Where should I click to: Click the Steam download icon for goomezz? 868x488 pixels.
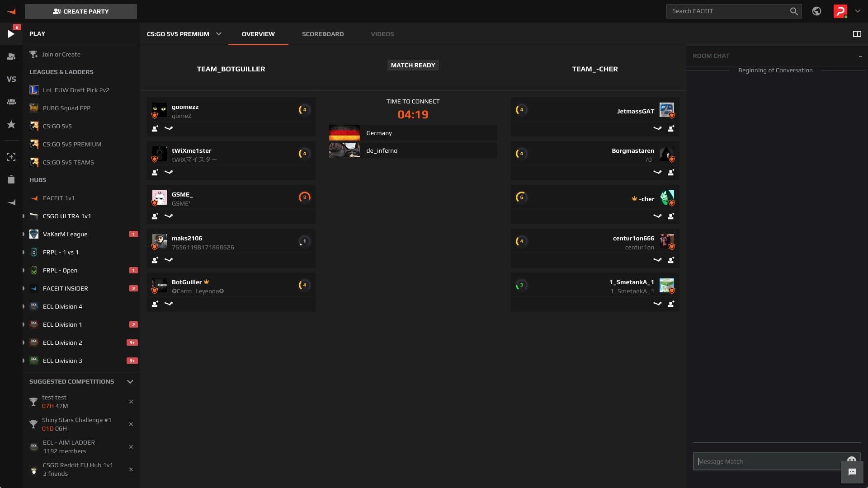pos(168,128)
